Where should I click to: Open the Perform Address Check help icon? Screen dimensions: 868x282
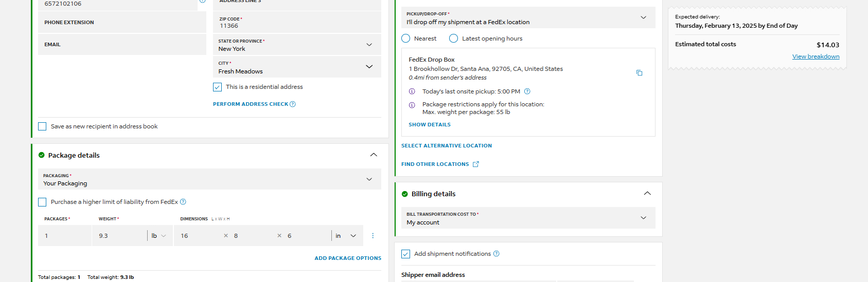pos(293,104)
